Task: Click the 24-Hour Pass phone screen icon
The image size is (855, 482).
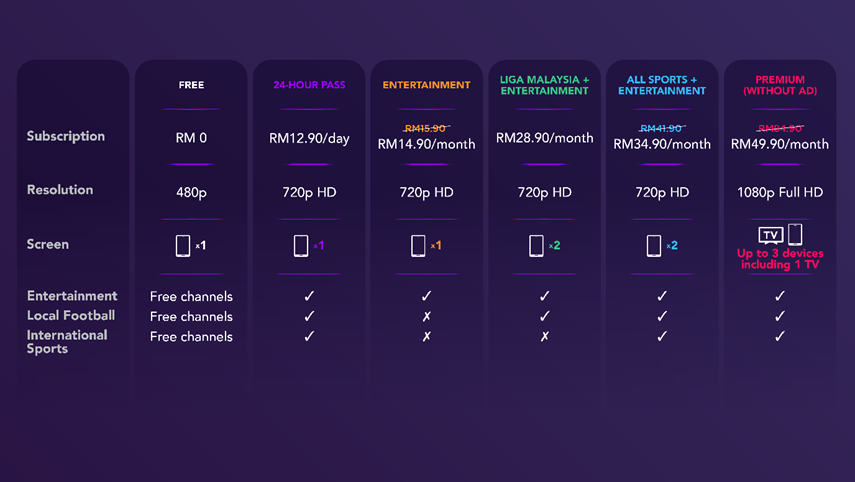Action: (x=300, y=246)
